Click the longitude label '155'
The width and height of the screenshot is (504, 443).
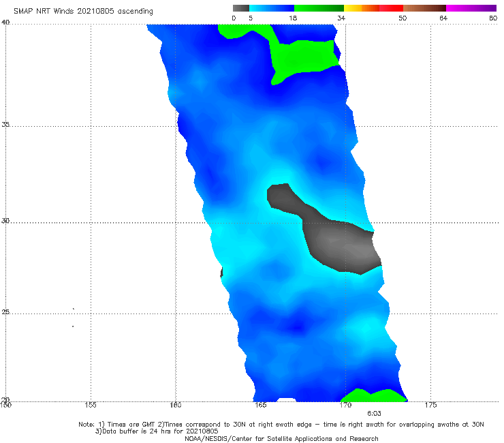click(91, 405)
